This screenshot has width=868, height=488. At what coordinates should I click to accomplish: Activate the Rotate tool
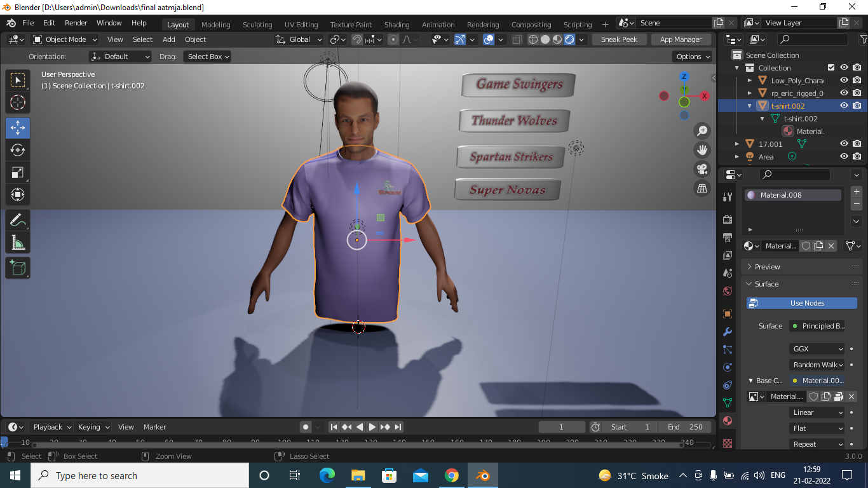coord(18,150)
